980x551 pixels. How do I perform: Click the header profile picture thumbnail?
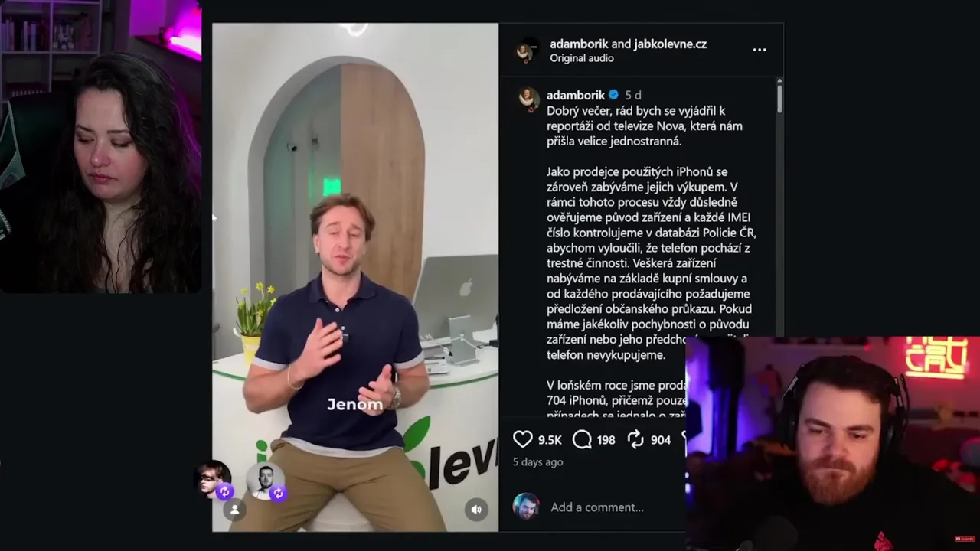(x=526, y=51)
